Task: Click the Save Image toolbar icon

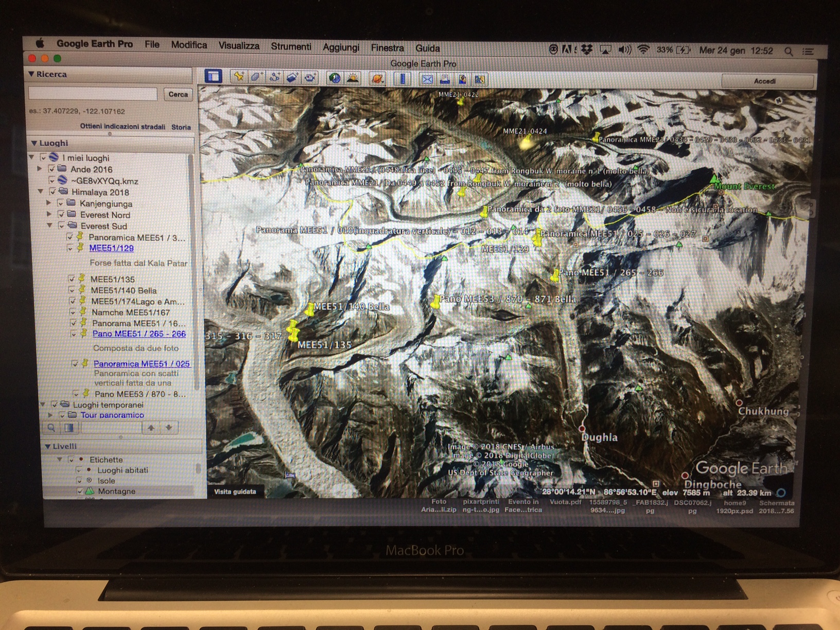Action: (x=462, y=79)
